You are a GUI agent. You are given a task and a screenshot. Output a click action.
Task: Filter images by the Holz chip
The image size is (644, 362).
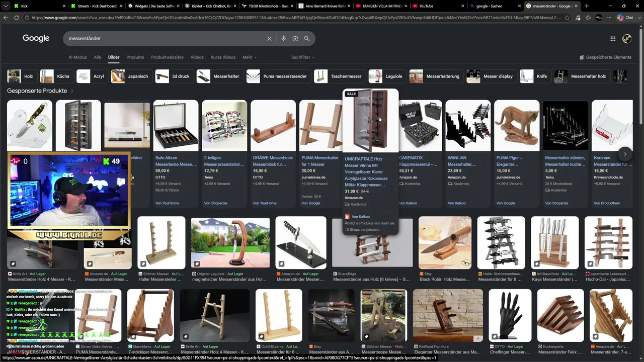tap(21, 76)
